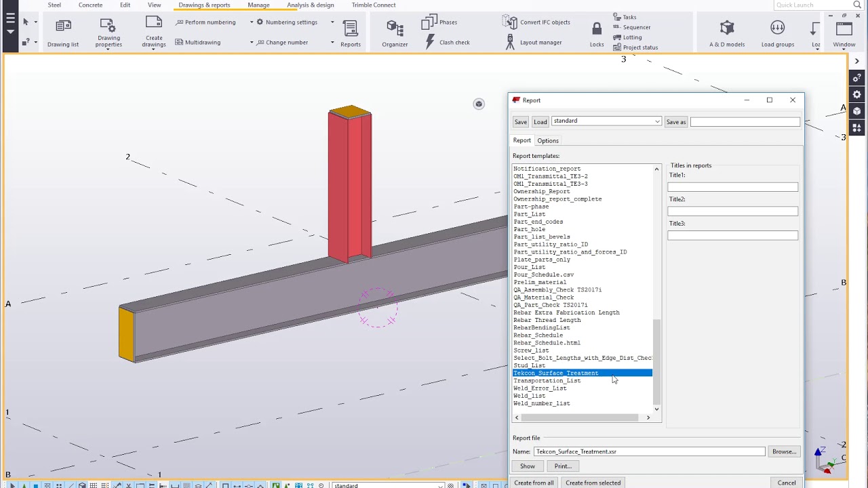Expand the side pane chevron arrow

click(x=857, y=61)
